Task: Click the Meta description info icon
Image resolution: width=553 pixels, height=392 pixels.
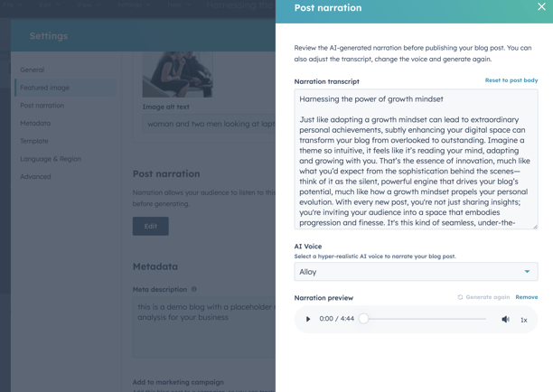Action: (194, 289)
